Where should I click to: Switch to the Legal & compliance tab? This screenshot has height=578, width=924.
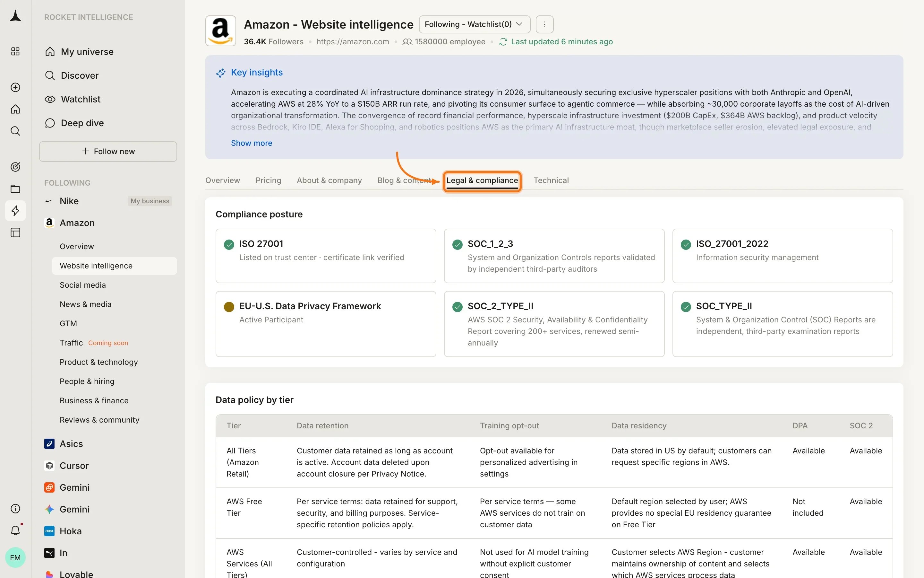click(482, 180)
